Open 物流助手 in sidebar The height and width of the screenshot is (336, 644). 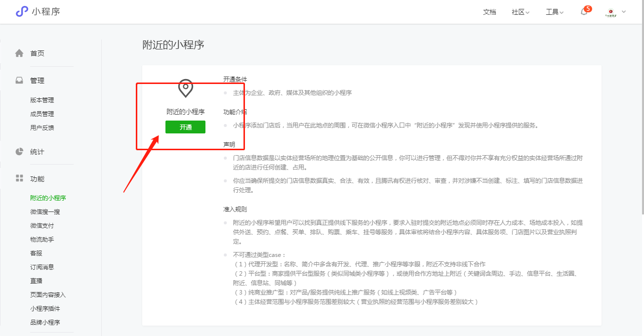(42, 239)
